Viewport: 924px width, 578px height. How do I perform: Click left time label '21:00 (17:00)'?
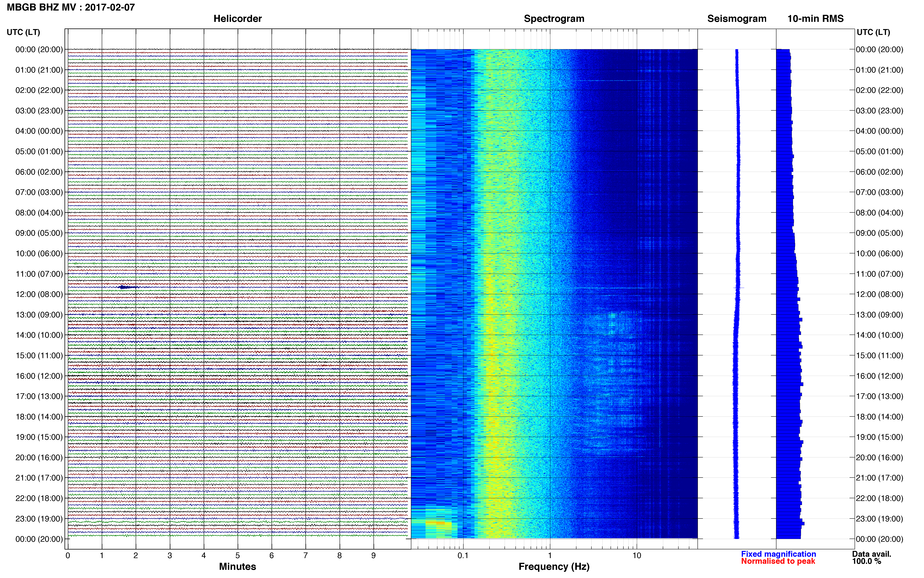tap(39, 478)
